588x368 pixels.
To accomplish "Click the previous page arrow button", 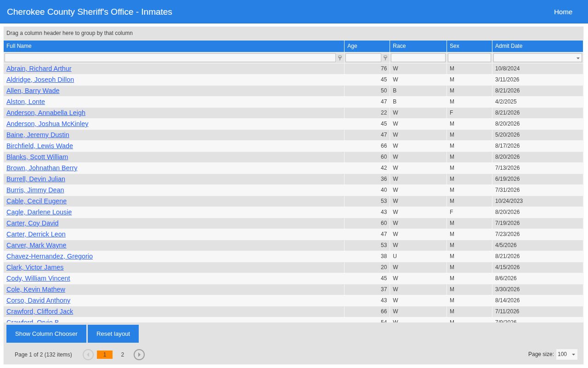I will click(88, 355).
